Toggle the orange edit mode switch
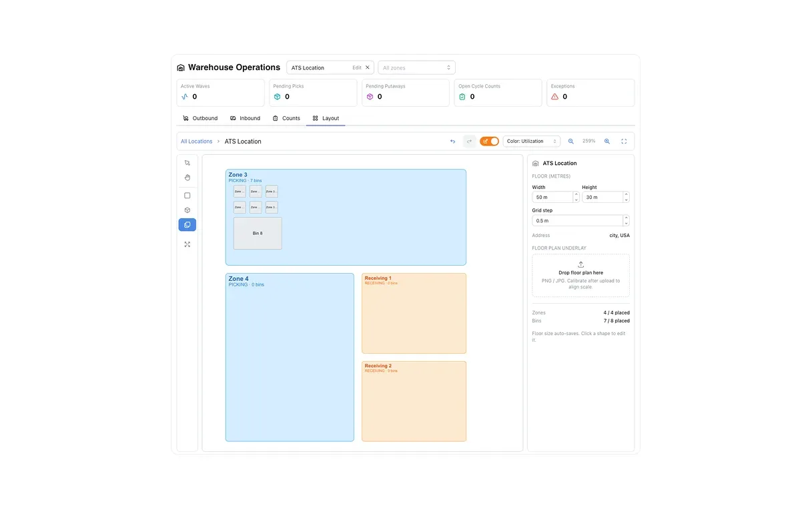 point(489,142)
